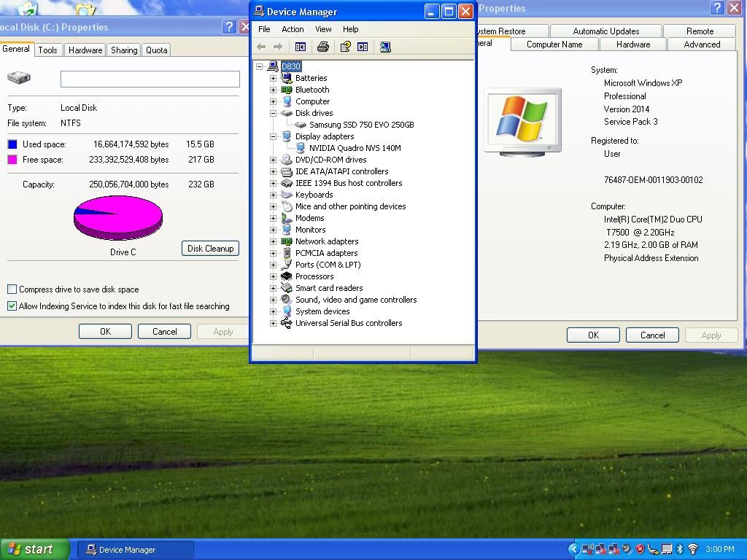Uncheck Allow Indexing Service checkbox
Image resolution: width=747 pixels, height=560 pixels.
click(x=12, y=306)
